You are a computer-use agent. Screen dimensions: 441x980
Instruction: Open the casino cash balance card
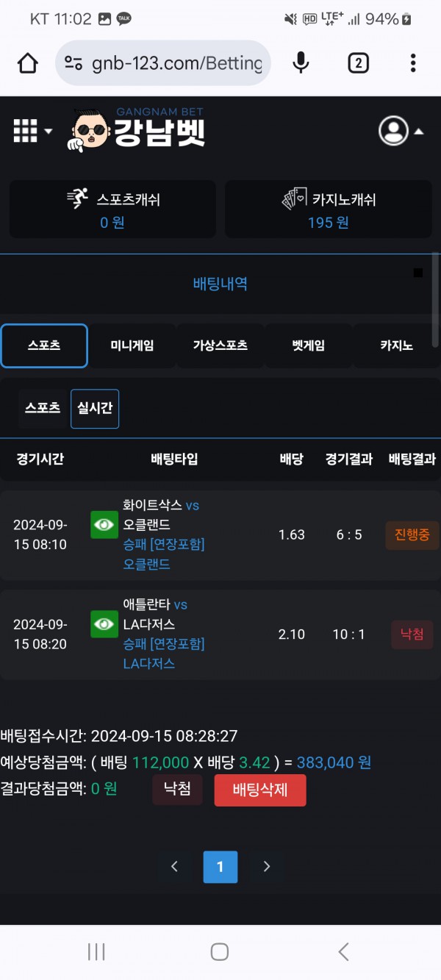[329, 210]
